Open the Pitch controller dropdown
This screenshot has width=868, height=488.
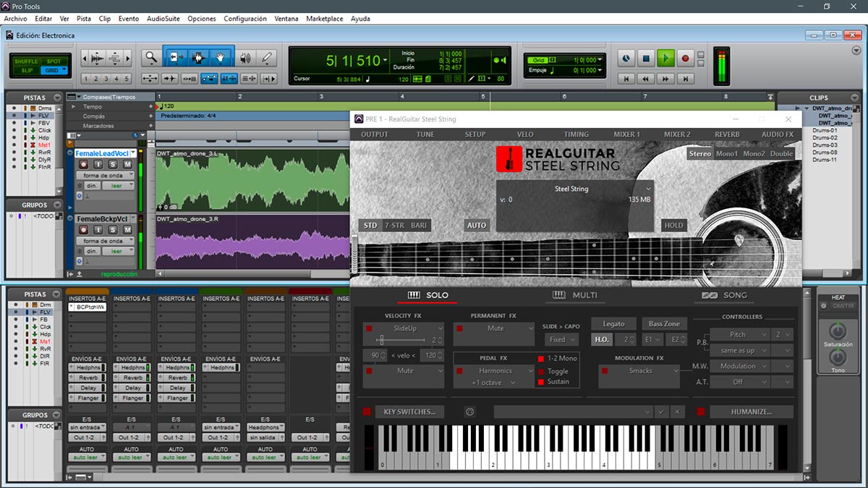click(739, 335)
